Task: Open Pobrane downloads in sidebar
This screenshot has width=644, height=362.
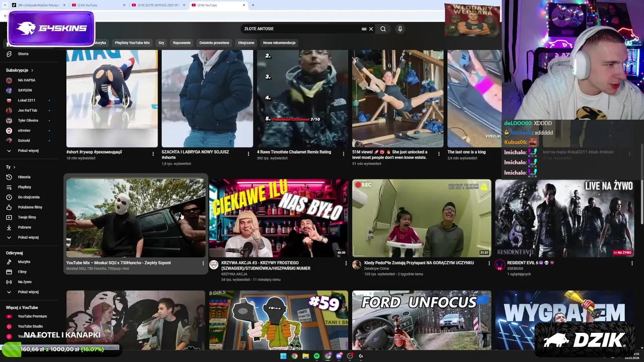Action: pyautogui.click(x=24, y=227)
